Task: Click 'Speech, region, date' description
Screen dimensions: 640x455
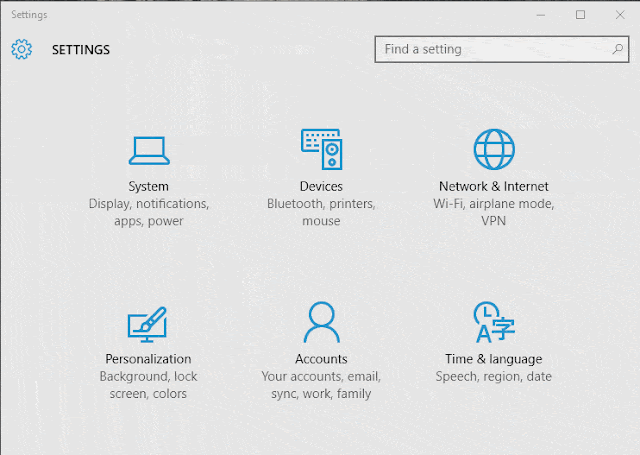Action: tap(493, 377)
